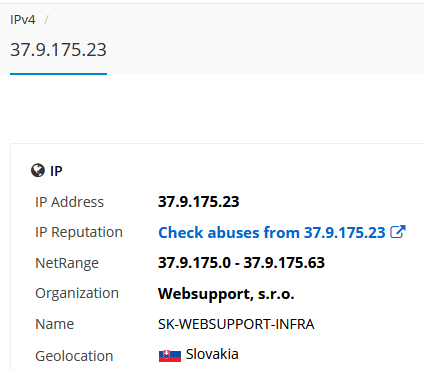Click the external link icon after abuses link

(398, 232)
